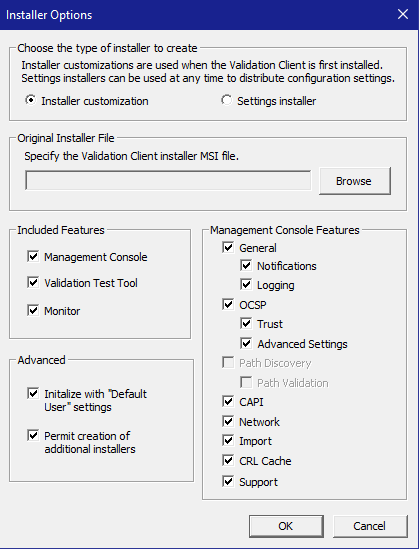Uncheck the CAPI checkbox
This screenshot has width=419, height=549.
[x=228, y=402]
